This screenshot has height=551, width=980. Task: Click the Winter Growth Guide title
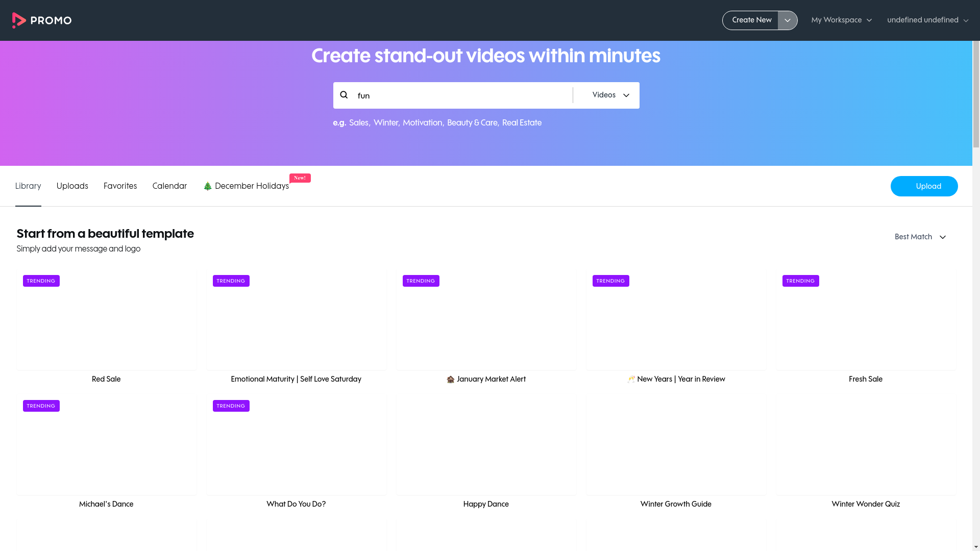pos(676,504)
